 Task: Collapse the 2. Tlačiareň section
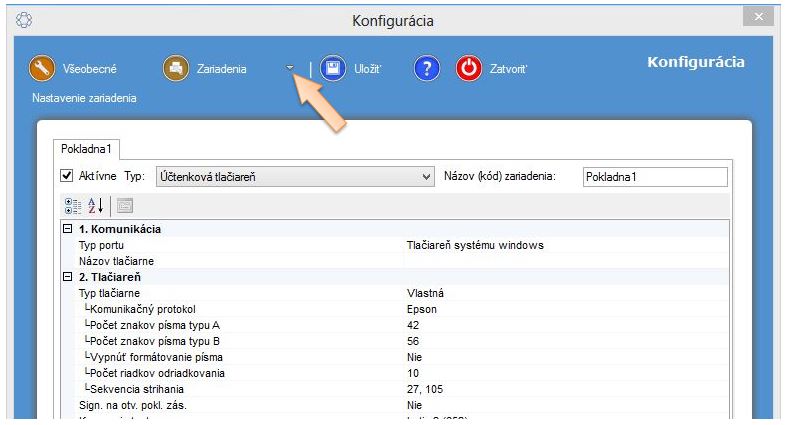point(67,277)
